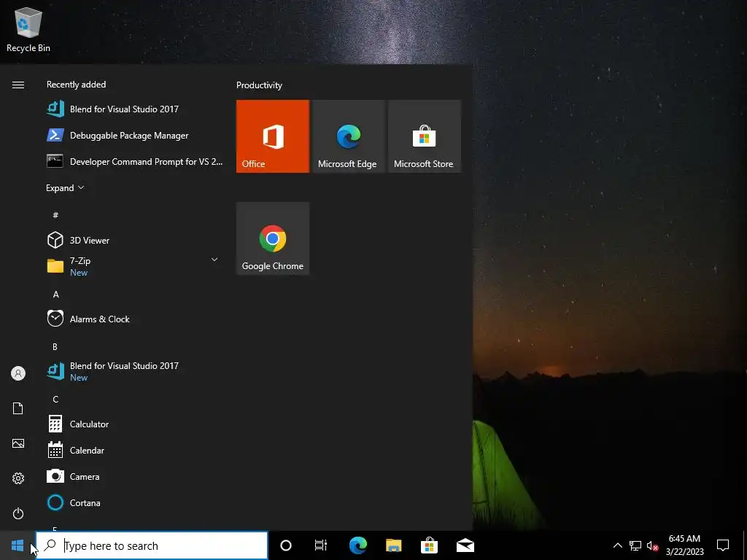Click the Productivity group header

[259, 85]
